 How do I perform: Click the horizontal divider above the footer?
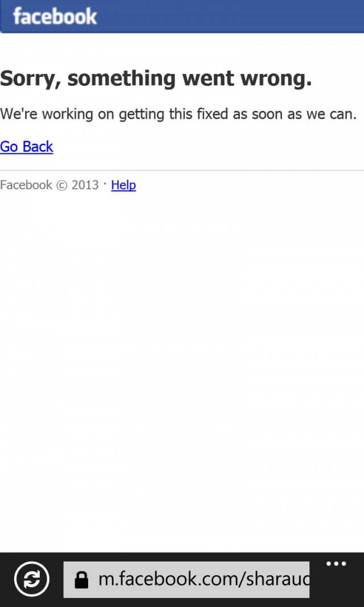[182, 170]
